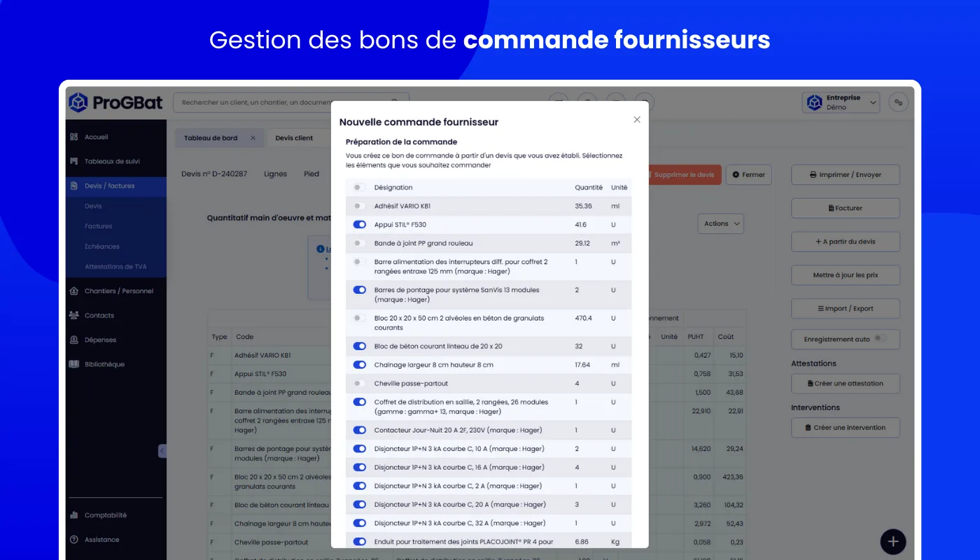
Task: Click the A partir du devis button
Action: click(x=846, y=241)
